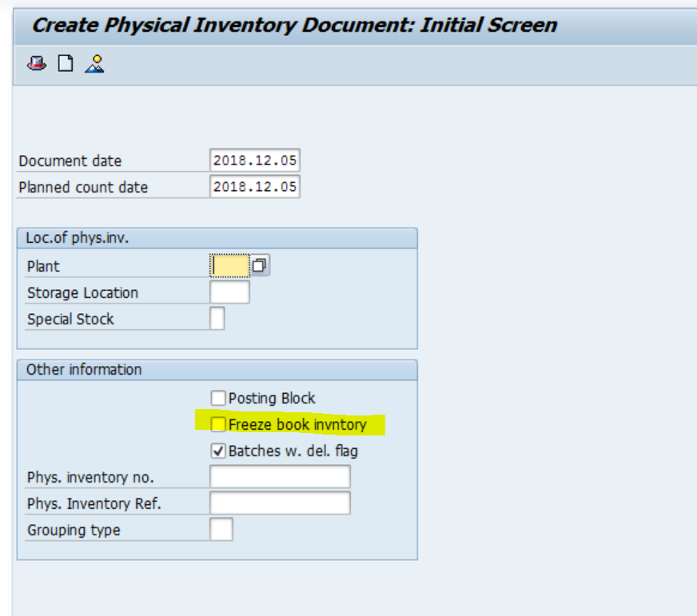Click the Phys. Inventory Ref. field
The image size is (697, 616).
[280, 503]
